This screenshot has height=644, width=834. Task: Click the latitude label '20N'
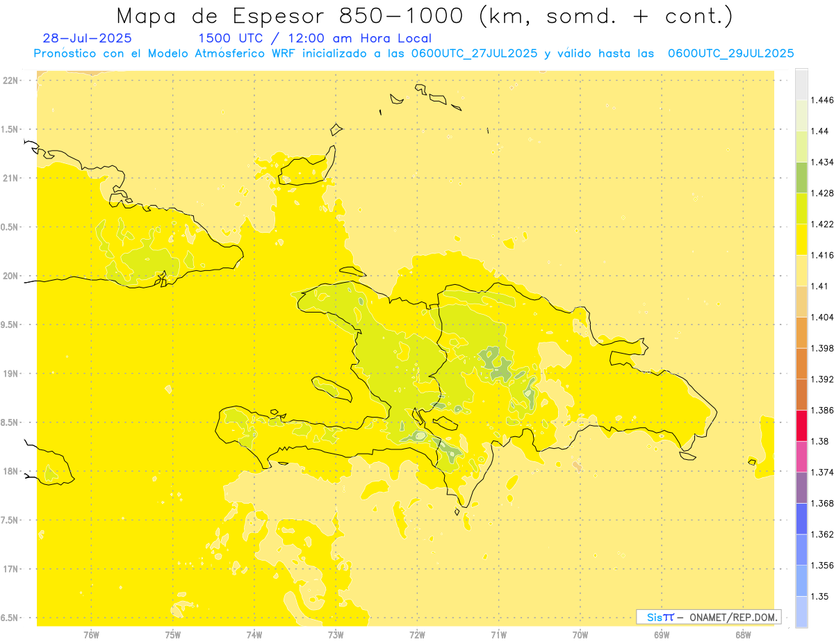point(11,276)
